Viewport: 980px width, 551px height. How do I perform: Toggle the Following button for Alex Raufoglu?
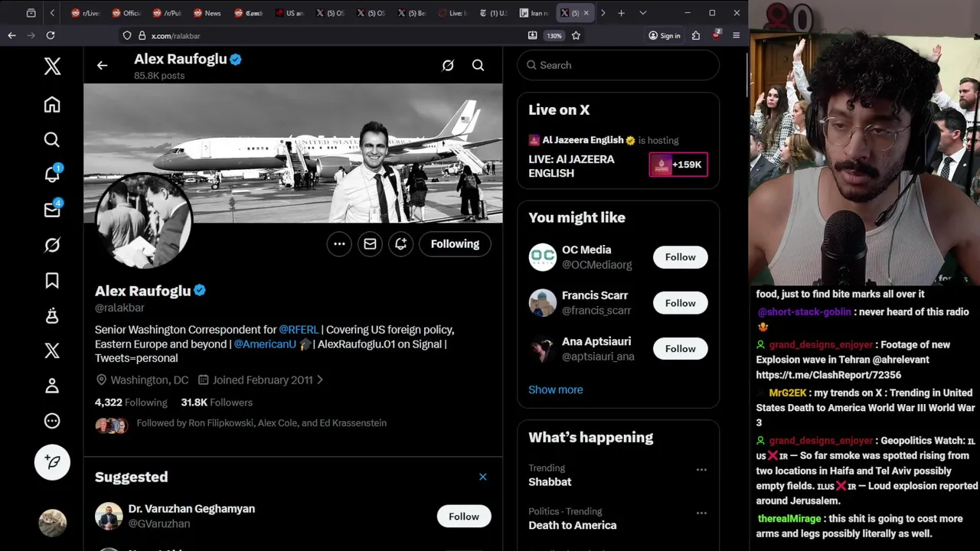(x=455, y=244)
